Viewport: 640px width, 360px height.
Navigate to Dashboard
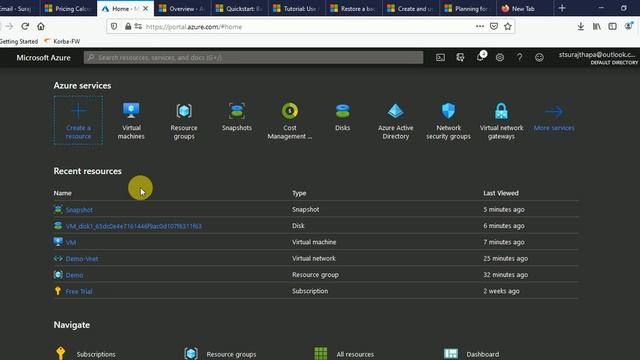click(x=471, y=353)
